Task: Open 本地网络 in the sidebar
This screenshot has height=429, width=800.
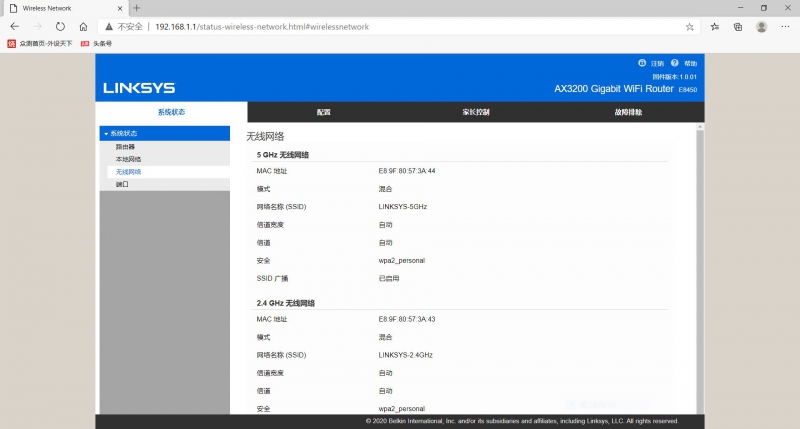Action: [x=128, y=159]
